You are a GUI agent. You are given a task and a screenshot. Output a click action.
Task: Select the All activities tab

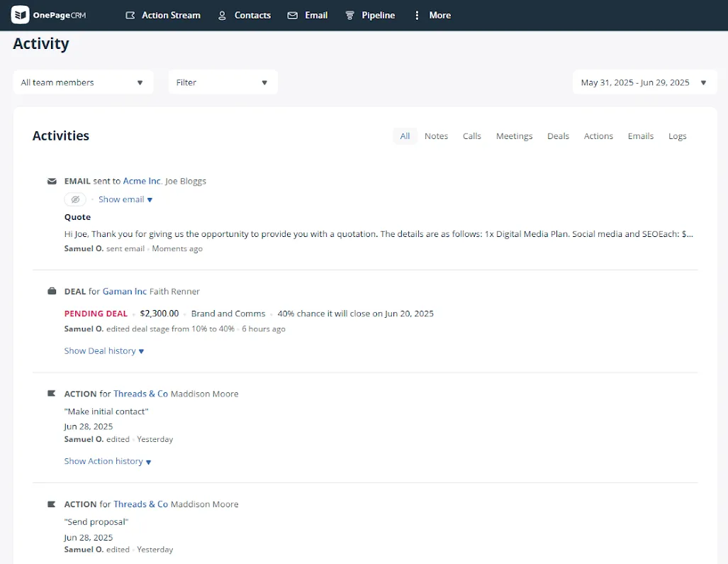(x=405, y=136)
